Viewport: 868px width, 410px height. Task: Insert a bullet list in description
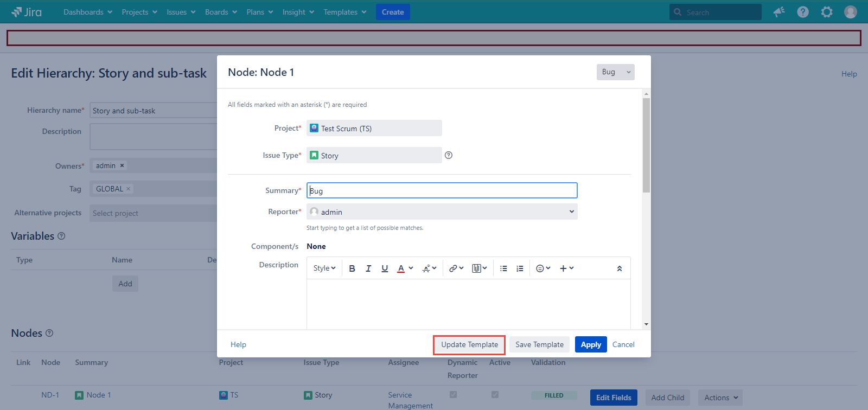pyautogui.click(x=503, y=268)
